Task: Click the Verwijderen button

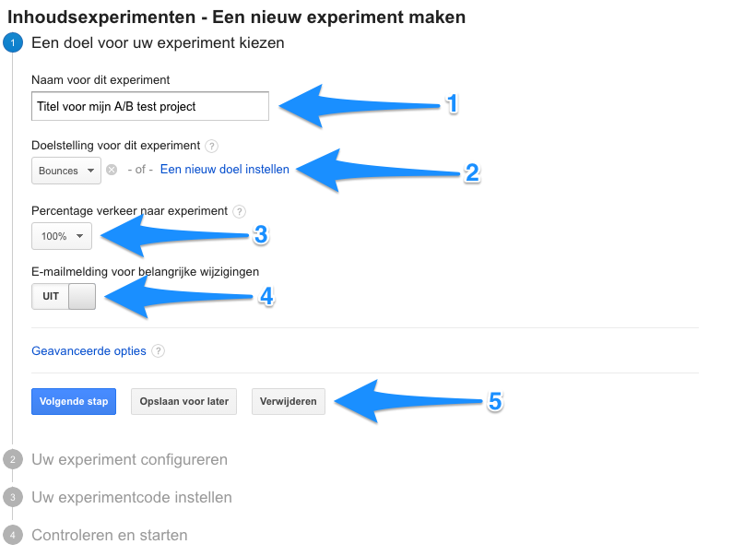Action: click(x=288, y=401)
